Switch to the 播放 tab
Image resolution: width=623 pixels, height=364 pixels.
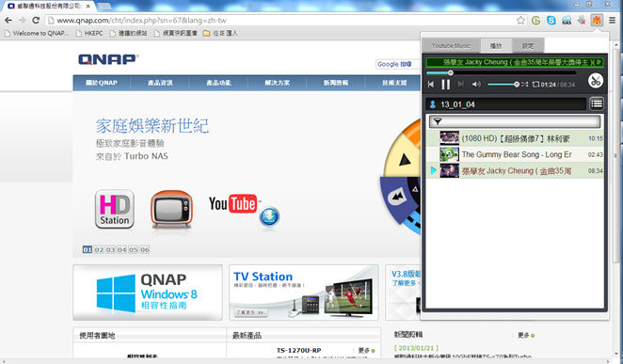[x=496, y=46]
